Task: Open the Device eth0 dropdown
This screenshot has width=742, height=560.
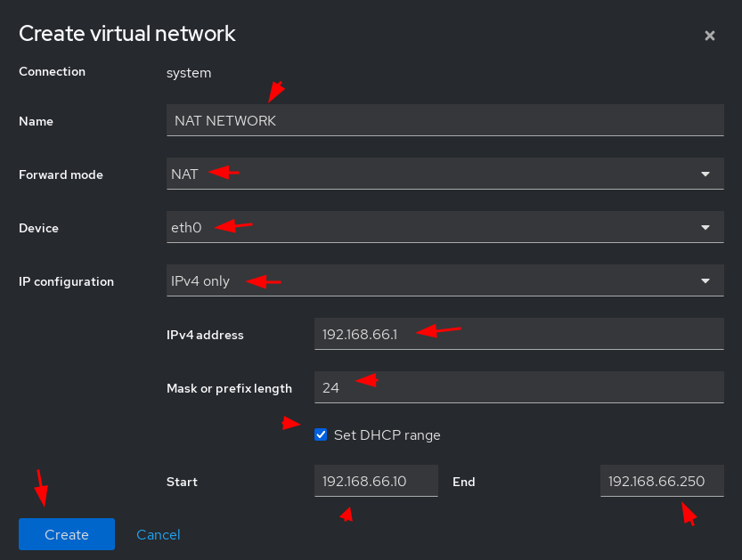Action: [444, 227]
